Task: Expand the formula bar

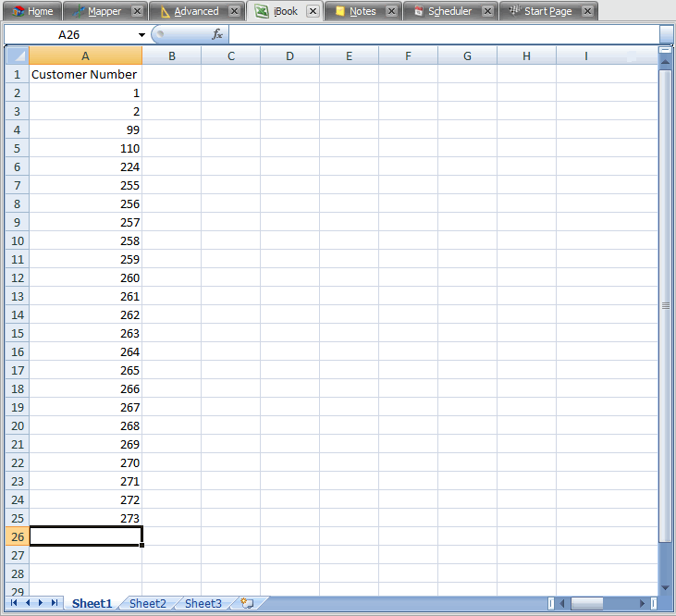Action: click(x=666, y=34)
